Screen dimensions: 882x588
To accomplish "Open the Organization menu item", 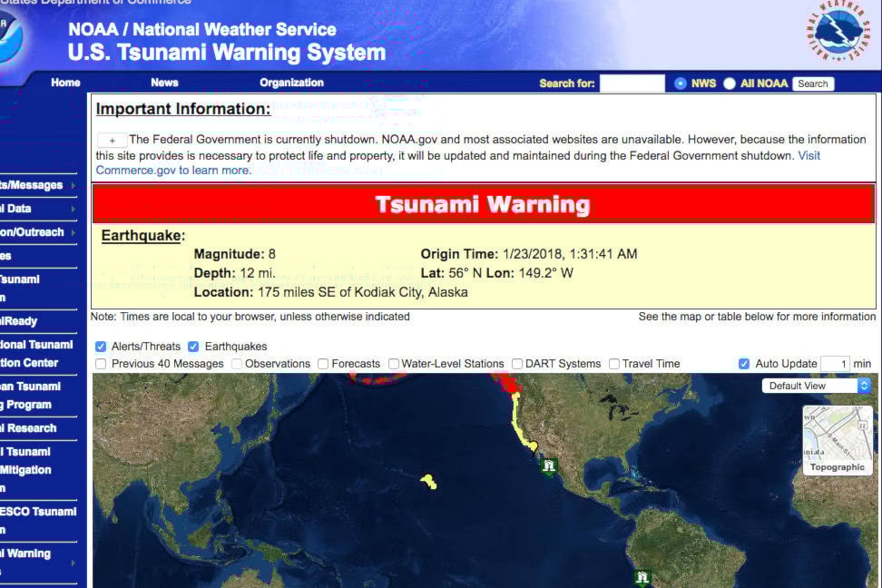I will tap(291, 82).
